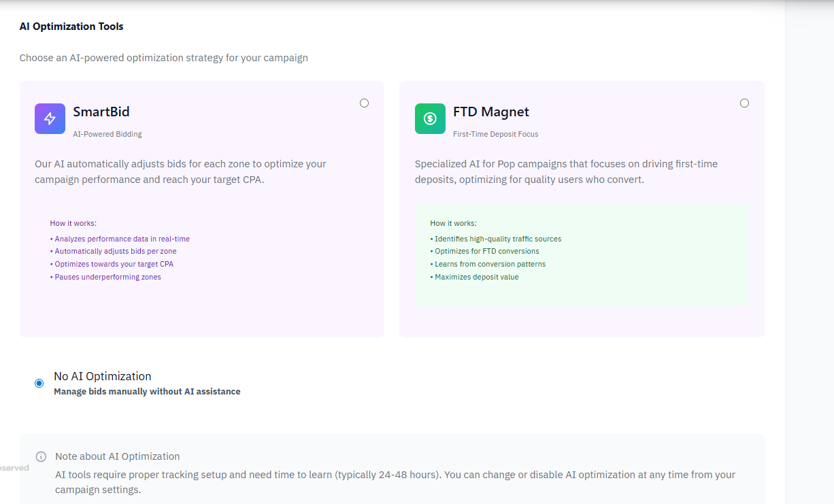The height and width of the screenshot is (504, 834).
Task: Click Manage bids manually without AI assistance text
Action: [x=147, y=392]
